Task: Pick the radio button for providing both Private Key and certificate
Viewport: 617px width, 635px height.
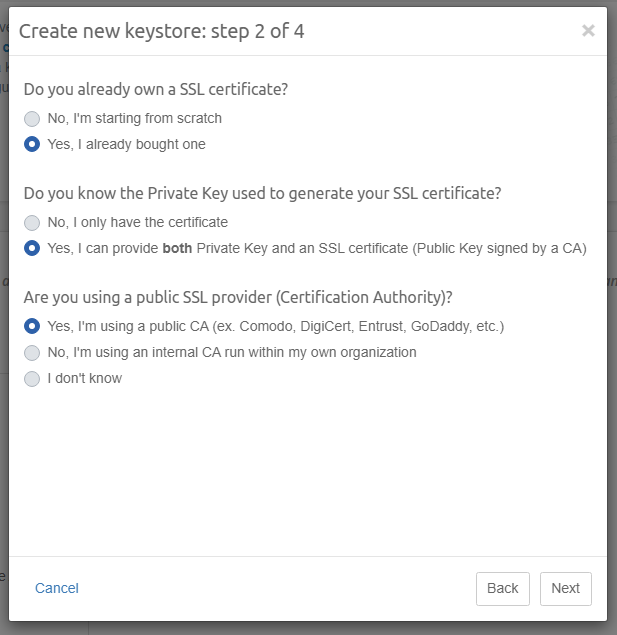Action: (x=32, y=248)
